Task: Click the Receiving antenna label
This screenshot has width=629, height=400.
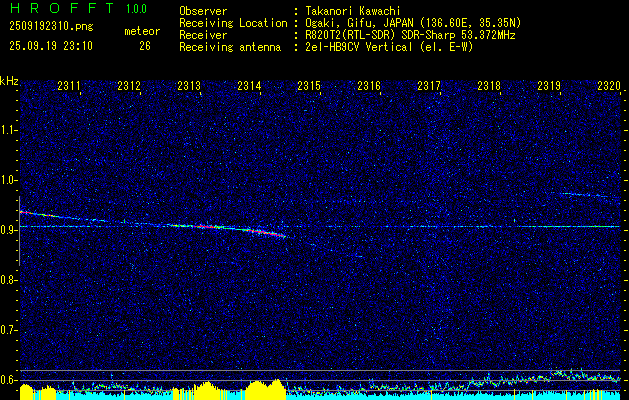Action: pos(230,47)
